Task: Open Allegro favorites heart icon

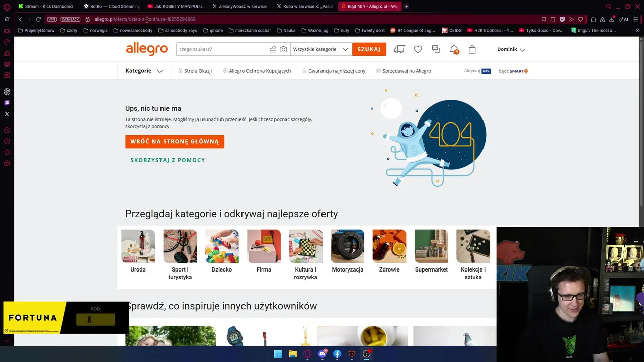Action: click(x=418, y=49)
